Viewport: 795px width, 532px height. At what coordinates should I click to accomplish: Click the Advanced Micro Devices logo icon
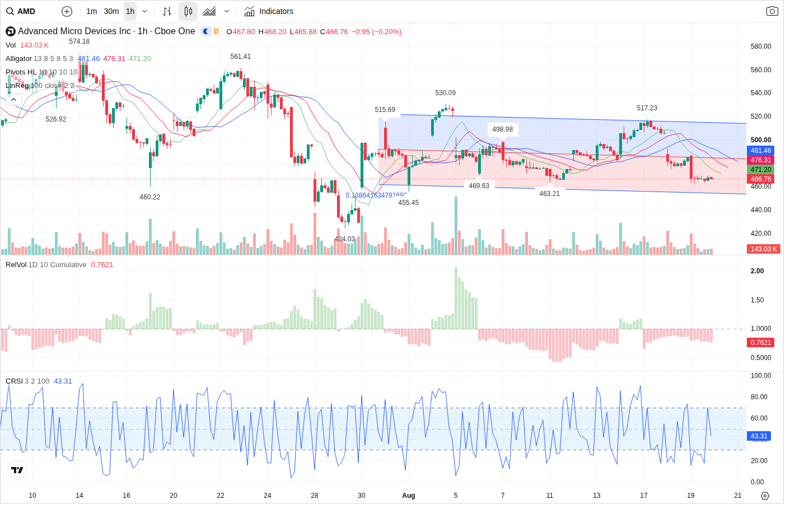[10, 31]
